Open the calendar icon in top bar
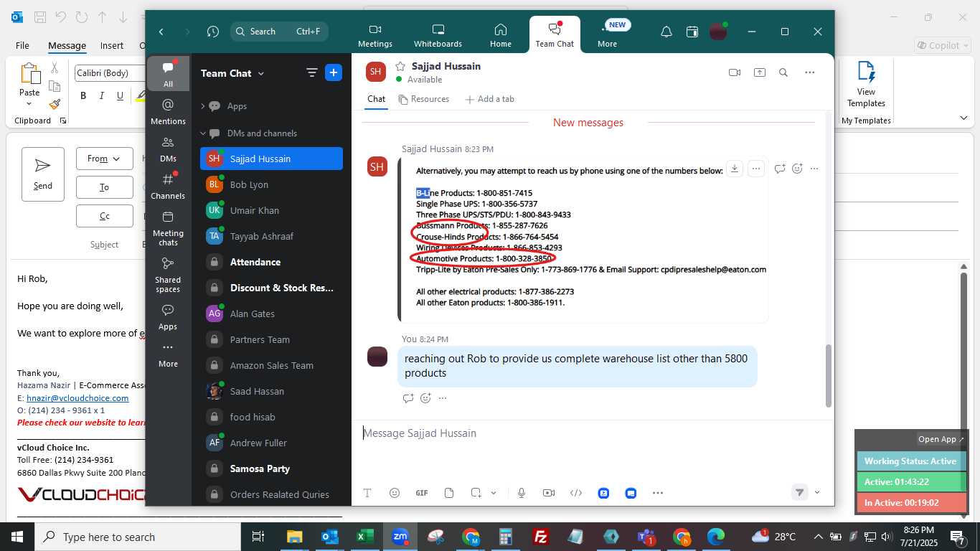 [692, 32]
